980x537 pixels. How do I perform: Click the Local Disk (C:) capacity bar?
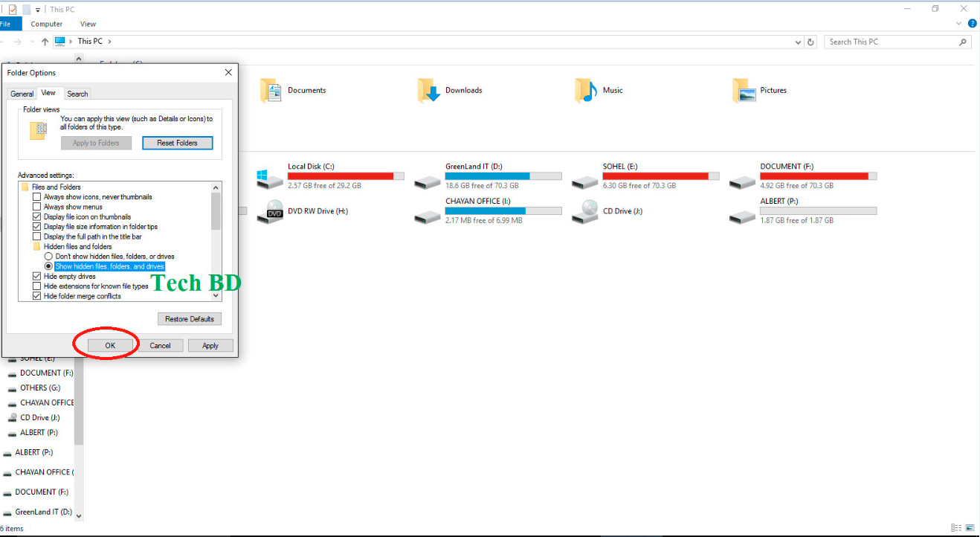[x=346, y=176]
